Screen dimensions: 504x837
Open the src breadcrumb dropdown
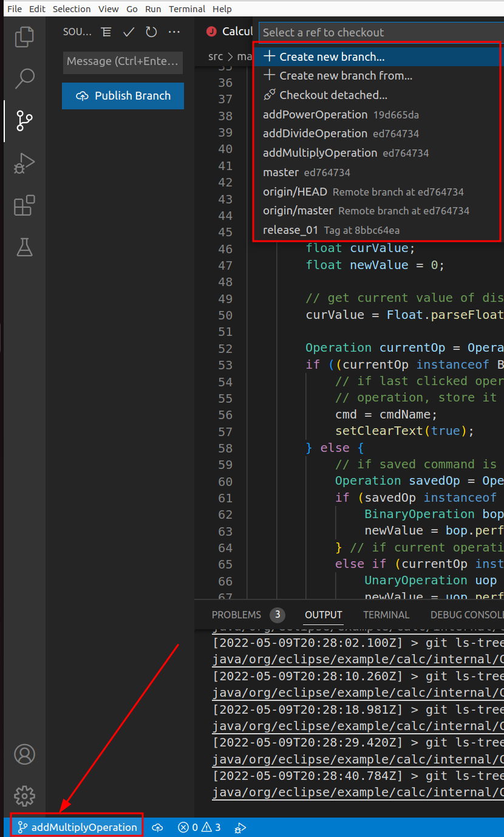(x=216, y=56)
